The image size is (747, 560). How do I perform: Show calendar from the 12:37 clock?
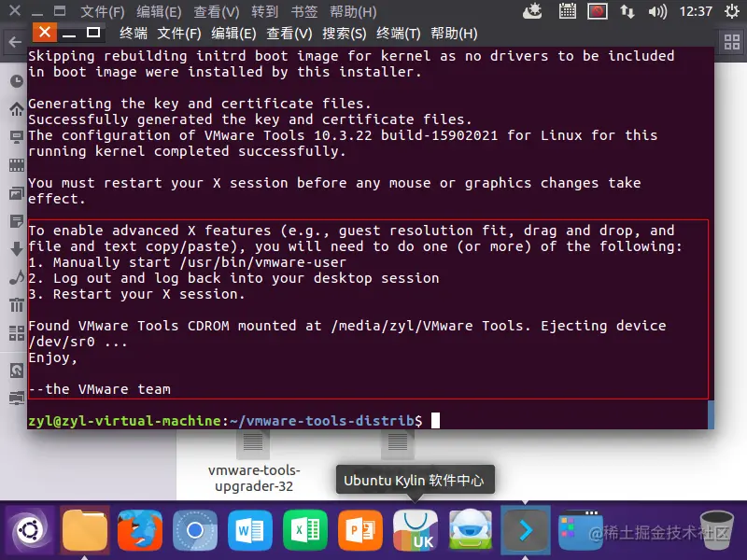(x=696, y=11)
